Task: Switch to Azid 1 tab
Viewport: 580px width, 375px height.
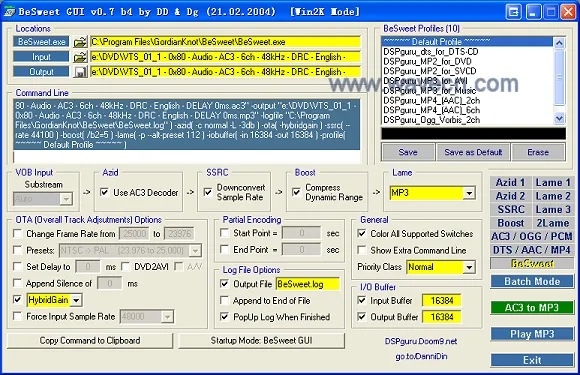Action: tap(510, 182)
